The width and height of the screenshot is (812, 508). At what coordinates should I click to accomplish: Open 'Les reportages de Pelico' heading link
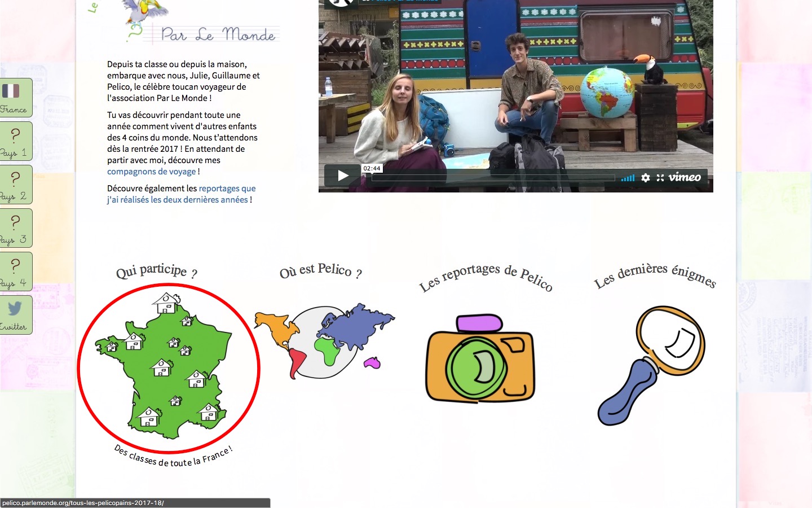pos(486,277)
